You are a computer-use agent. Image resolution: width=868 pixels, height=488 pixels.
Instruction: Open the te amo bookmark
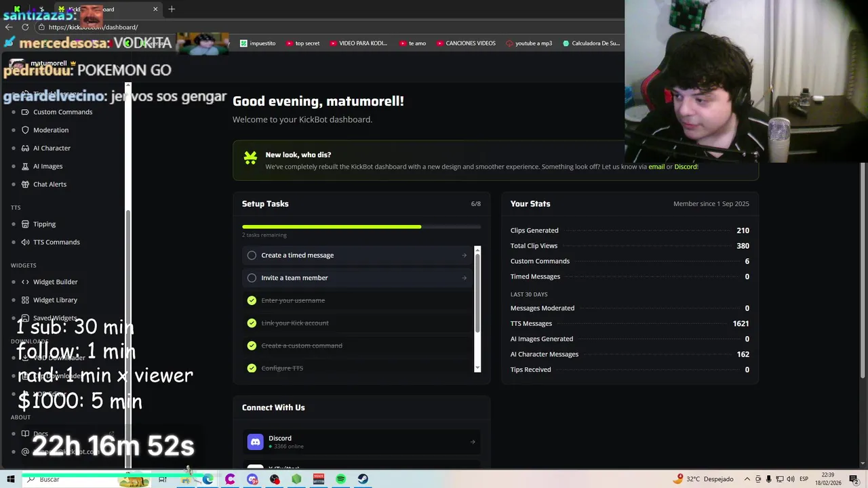pyautogui.click(x=412, y=43)
